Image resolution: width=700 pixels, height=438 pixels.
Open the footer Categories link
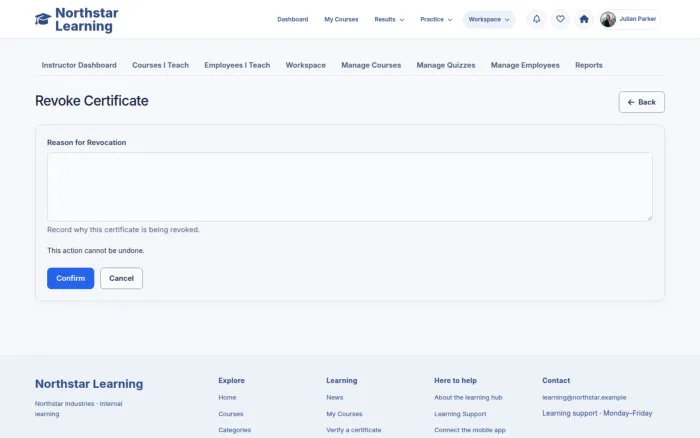[234, 430]
